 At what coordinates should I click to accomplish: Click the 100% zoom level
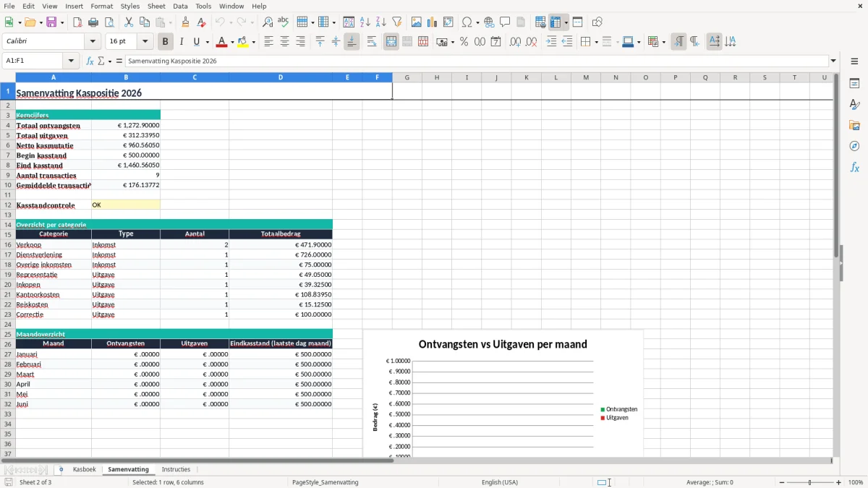pos(856,482)
